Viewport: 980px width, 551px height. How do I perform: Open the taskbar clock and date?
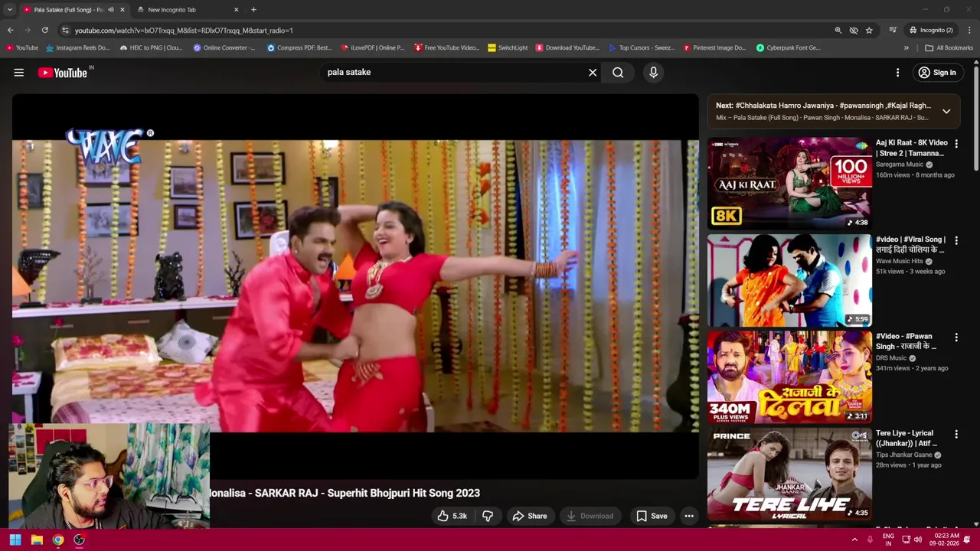(946, 540)
